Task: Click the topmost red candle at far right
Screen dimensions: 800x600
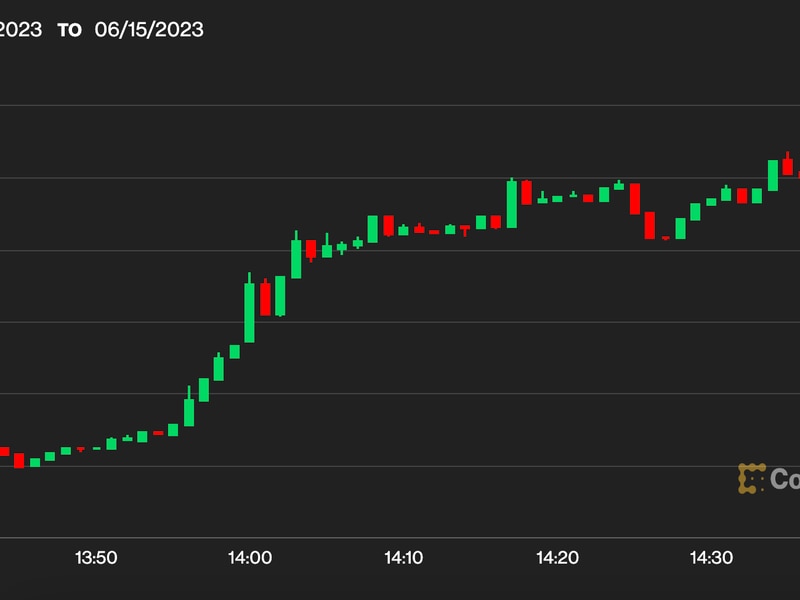Action: point(788,166)
